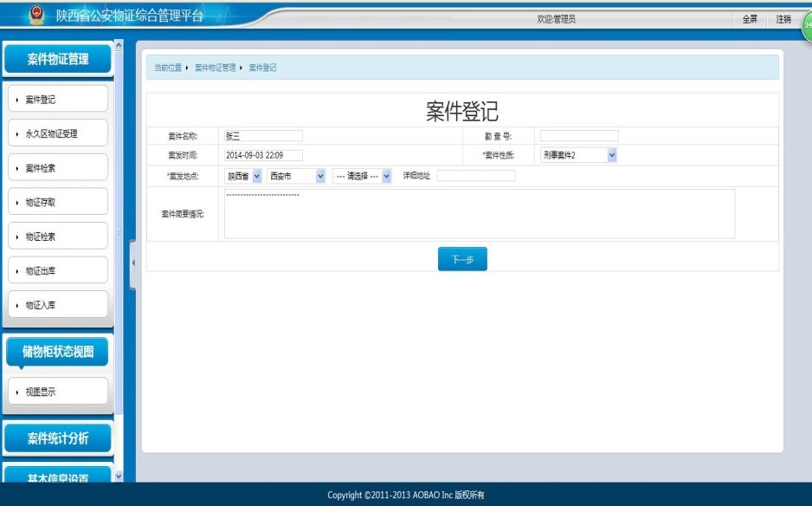Click the 全屏 fullscreen button

pyautogui.click(x=750, y=18)
